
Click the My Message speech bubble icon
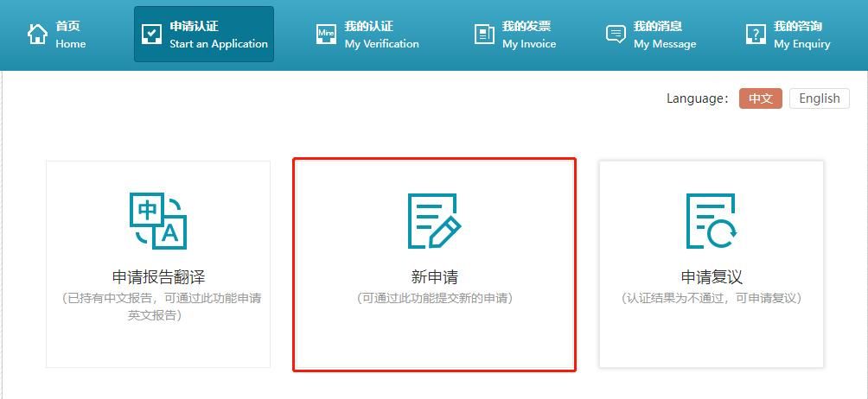click(616, 35)
